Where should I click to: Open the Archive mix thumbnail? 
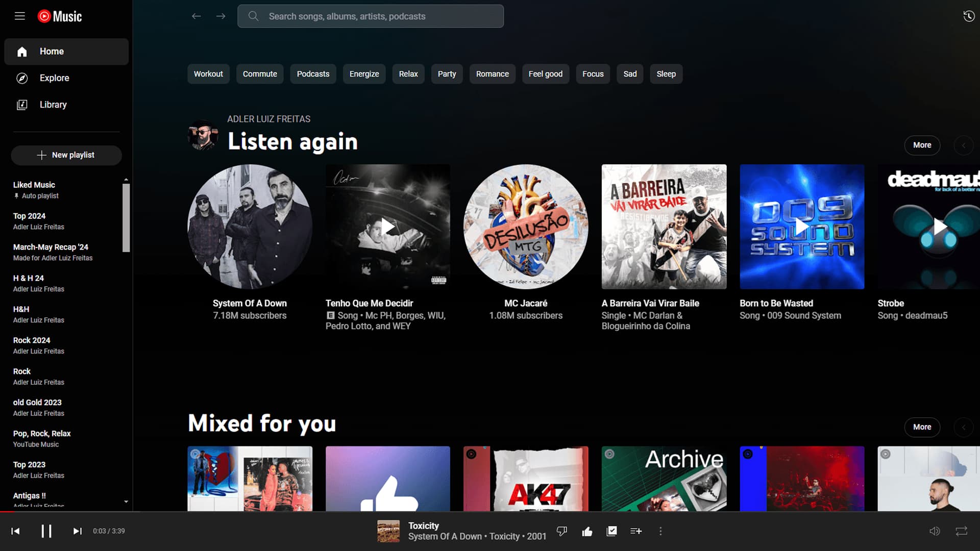tap(664, 479)
